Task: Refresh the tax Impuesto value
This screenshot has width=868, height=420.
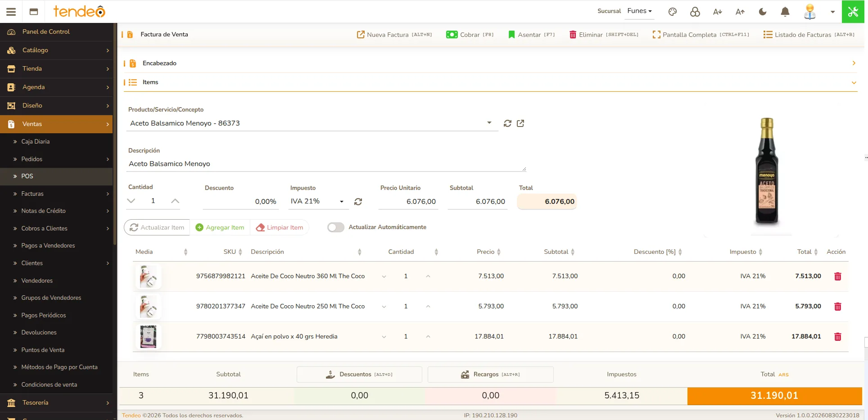Action: pos(358,202)
